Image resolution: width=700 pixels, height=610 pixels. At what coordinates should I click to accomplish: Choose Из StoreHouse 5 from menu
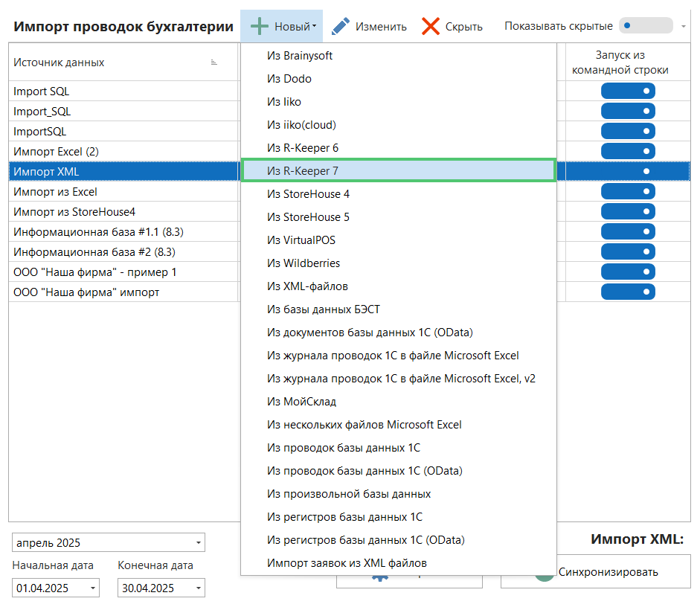click(x=308, y=217)
